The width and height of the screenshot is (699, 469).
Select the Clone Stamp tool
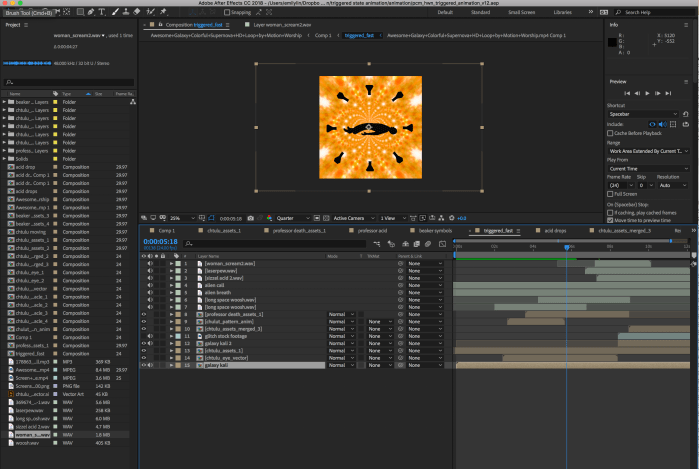[126, 12]
